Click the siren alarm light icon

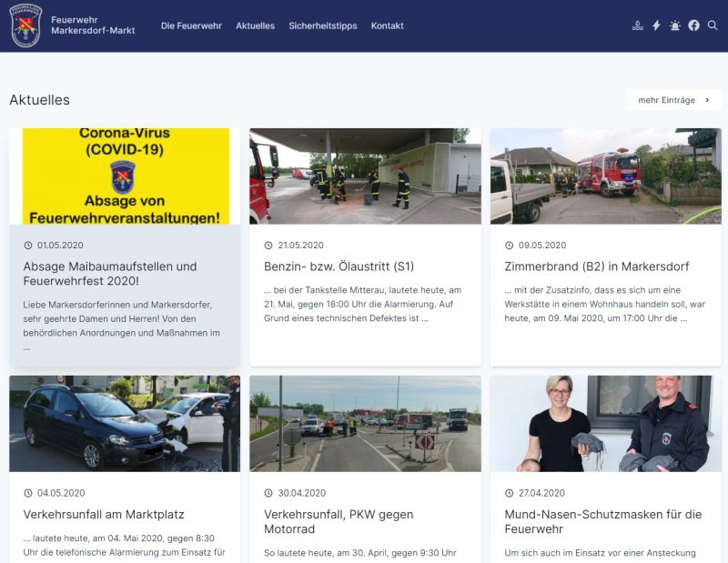[674, 25]
